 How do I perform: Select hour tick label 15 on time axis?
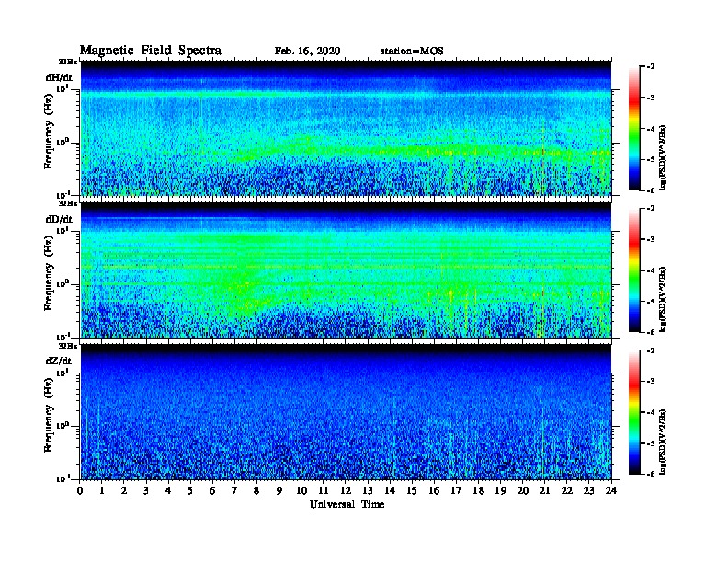412,490
